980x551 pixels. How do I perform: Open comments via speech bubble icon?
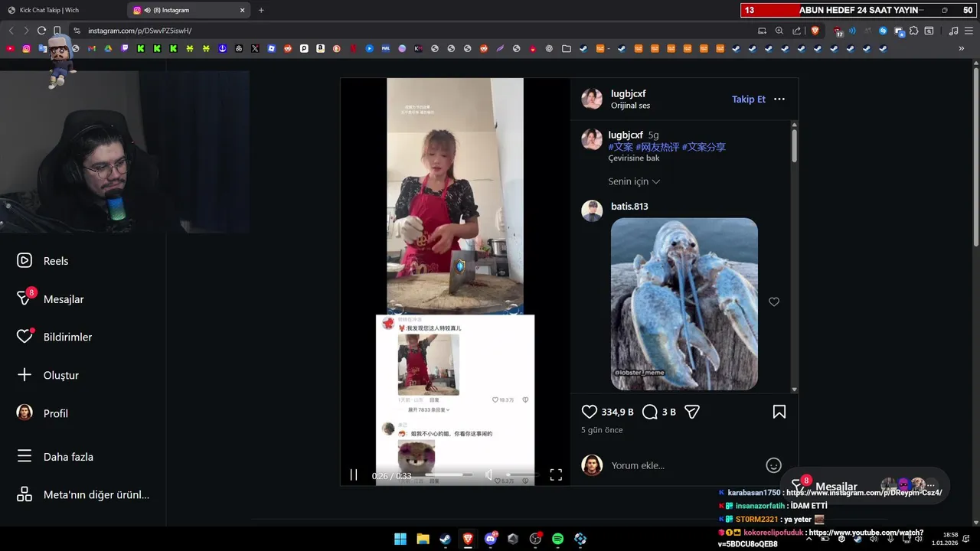coord(650,412)
